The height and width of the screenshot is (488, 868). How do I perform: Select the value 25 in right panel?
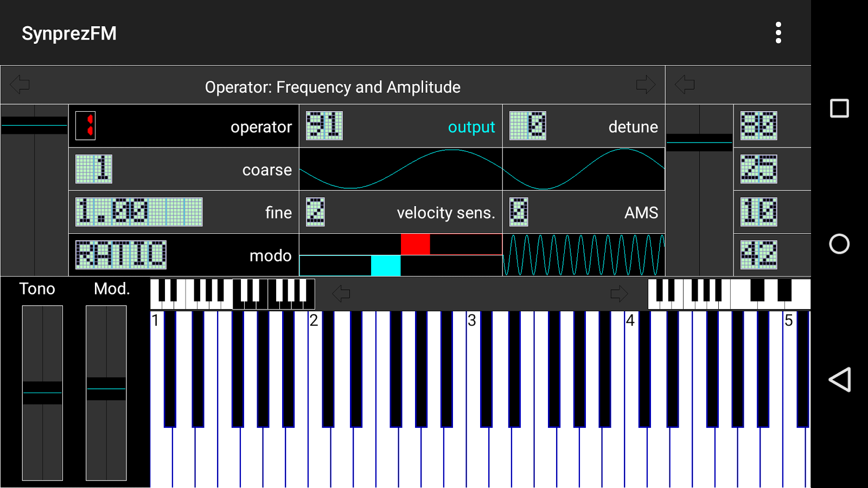pyautogui.click(x=759, y=169)
